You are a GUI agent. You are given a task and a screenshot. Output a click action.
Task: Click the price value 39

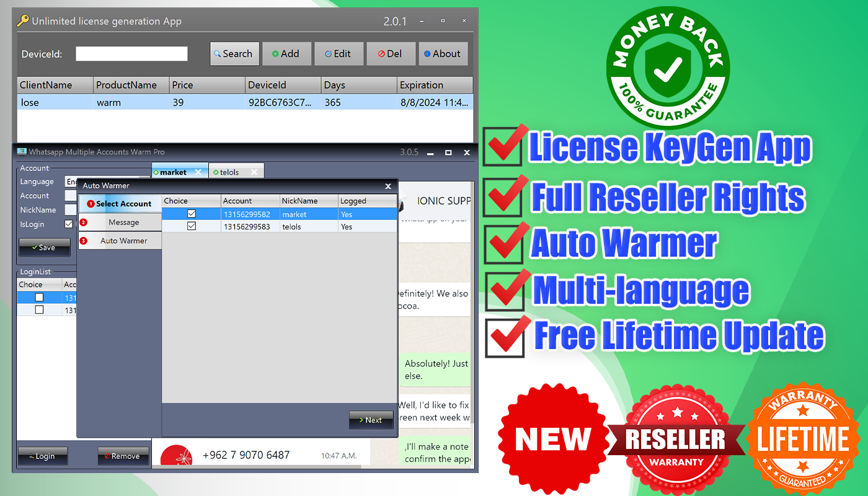[207, 102]
